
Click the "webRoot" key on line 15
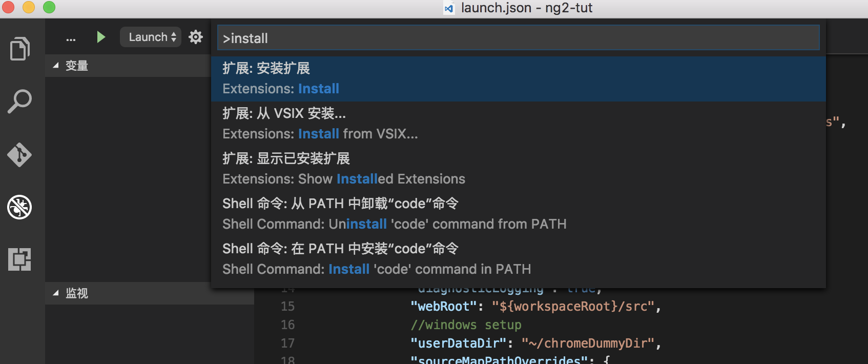click(444, 307)
